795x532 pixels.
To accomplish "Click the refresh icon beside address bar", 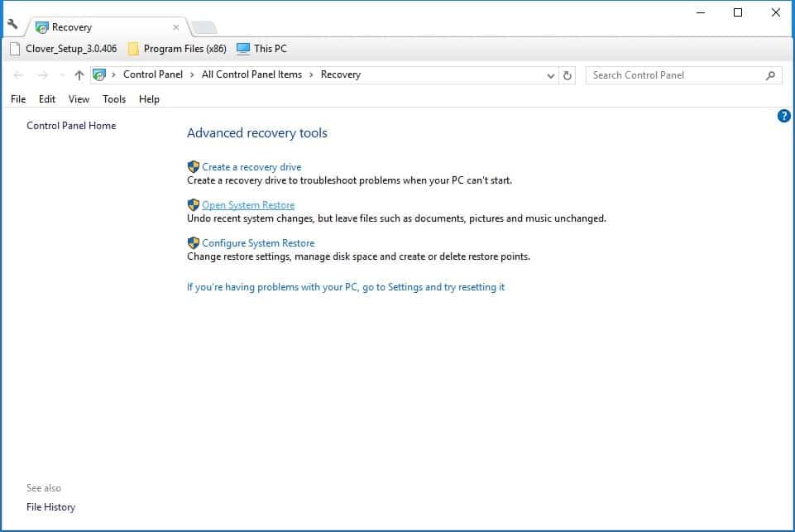I will pos(568,75).
